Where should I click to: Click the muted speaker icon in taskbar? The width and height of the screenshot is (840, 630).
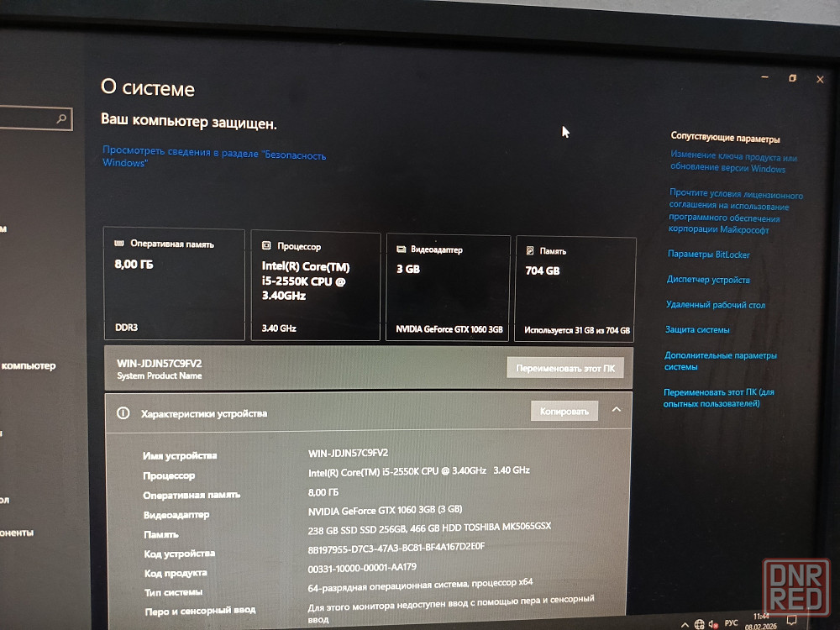pos(713,624)
